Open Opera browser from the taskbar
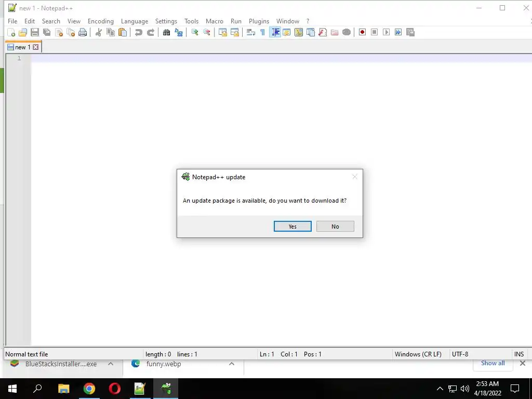This screenshot has width=532, height=399. [115, 389]
